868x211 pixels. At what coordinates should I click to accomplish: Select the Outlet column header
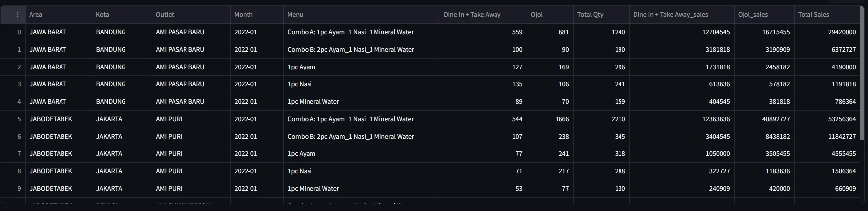pos(165,15)
